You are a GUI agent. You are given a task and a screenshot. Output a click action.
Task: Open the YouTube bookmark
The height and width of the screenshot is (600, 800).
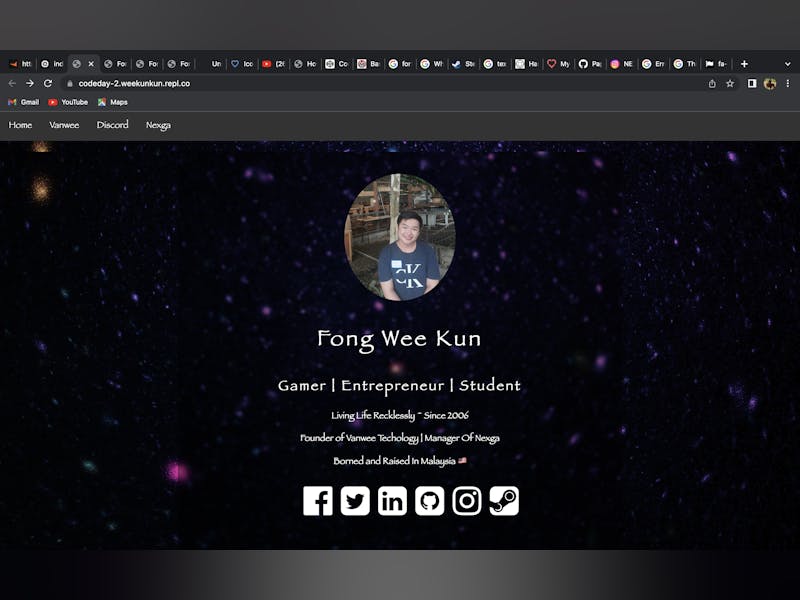click(x=68, y=102)
